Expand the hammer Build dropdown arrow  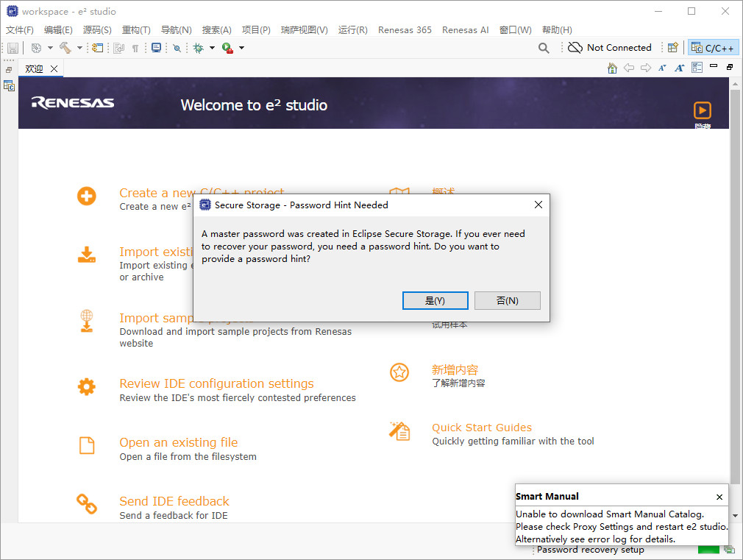coord(79,48)
